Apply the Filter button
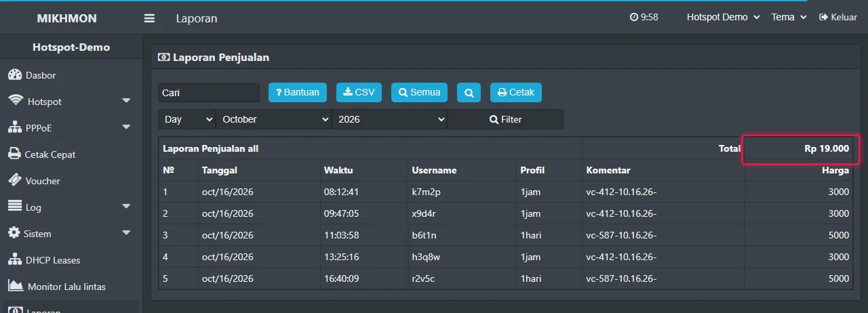Viewport: 868px width, 313px height. click(506, 119)
